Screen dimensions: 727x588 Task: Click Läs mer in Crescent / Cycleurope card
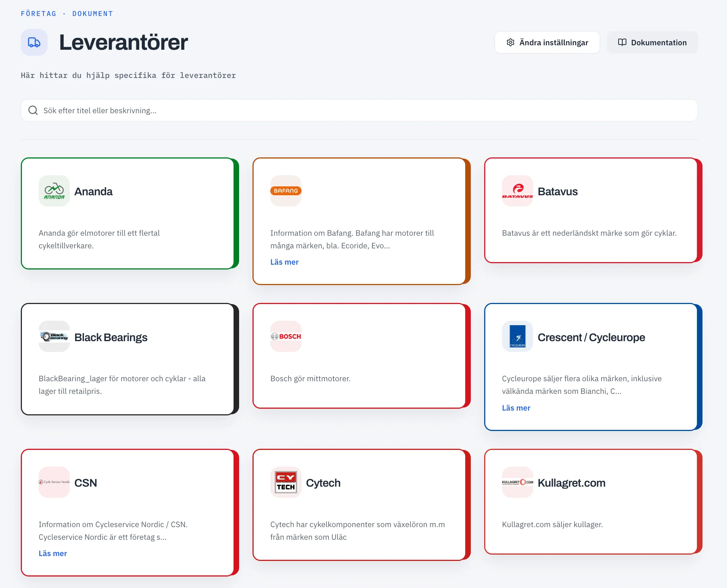[516, 408]
